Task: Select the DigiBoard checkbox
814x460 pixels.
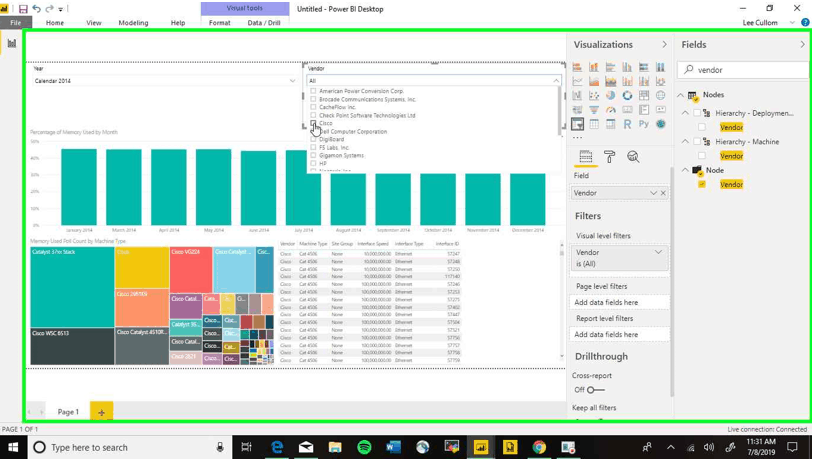Action: pyautogui.click(x=313, y=139)
